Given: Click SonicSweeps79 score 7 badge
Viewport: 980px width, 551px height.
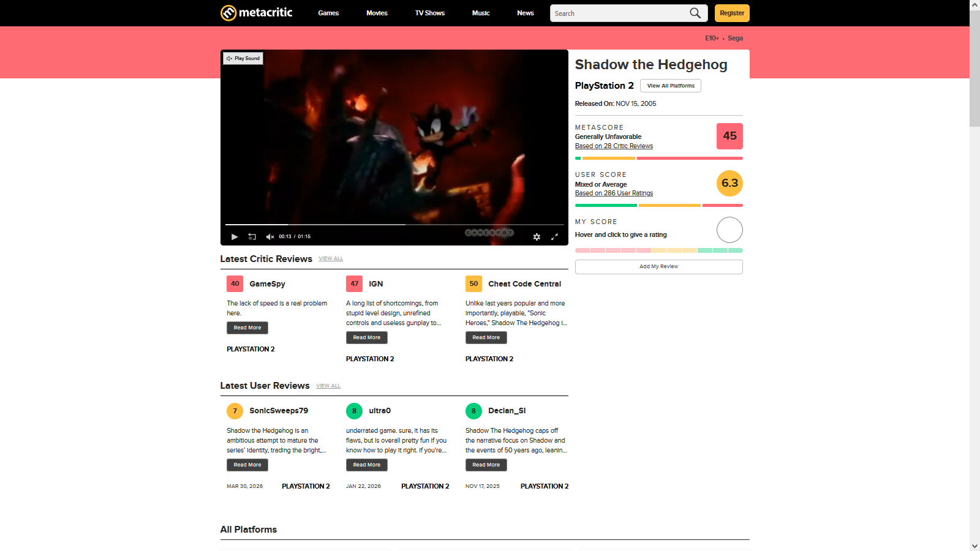Looking at the screenshot, I should pyautogui.click(x=235, y=411).
